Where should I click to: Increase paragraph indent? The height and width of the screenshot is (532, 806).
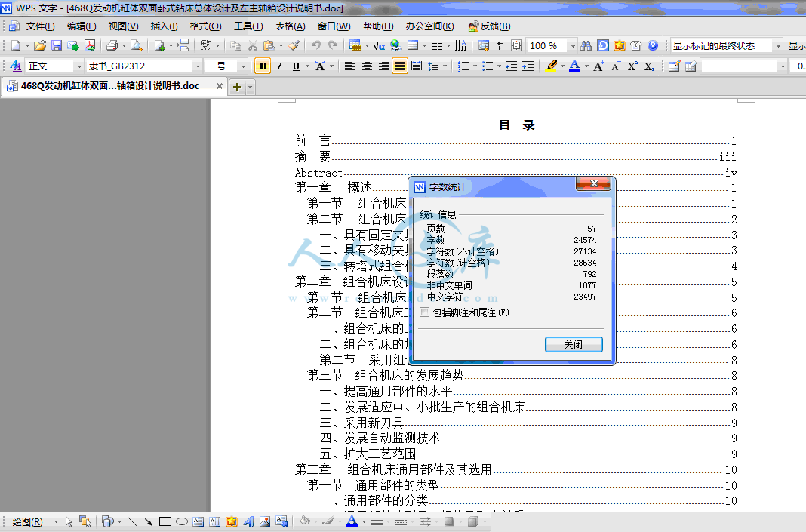[x=528, y=66]
